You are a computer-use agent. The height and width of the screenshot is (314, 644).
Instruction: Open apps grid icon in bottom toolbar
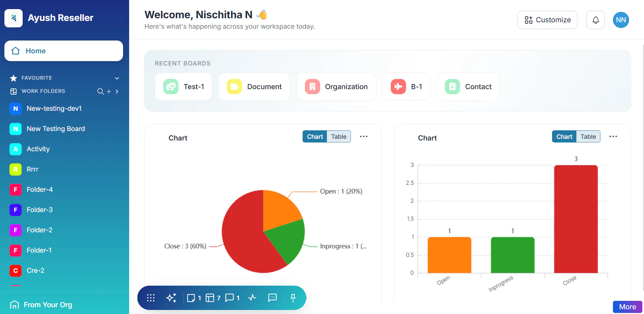[x=151, y=298]
